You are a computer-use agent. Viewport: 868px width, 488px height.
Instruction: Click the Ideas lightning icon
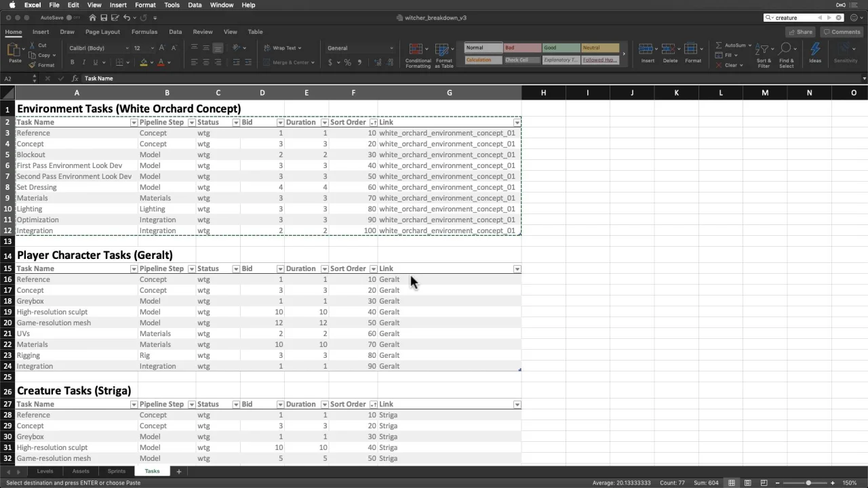(815, 49)
